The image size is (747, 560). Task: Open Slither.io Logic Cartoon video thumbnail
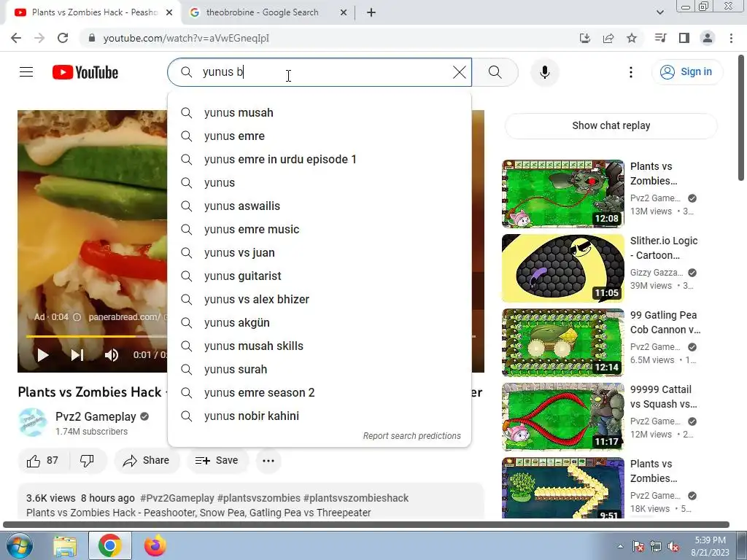(x=562, y=268)
